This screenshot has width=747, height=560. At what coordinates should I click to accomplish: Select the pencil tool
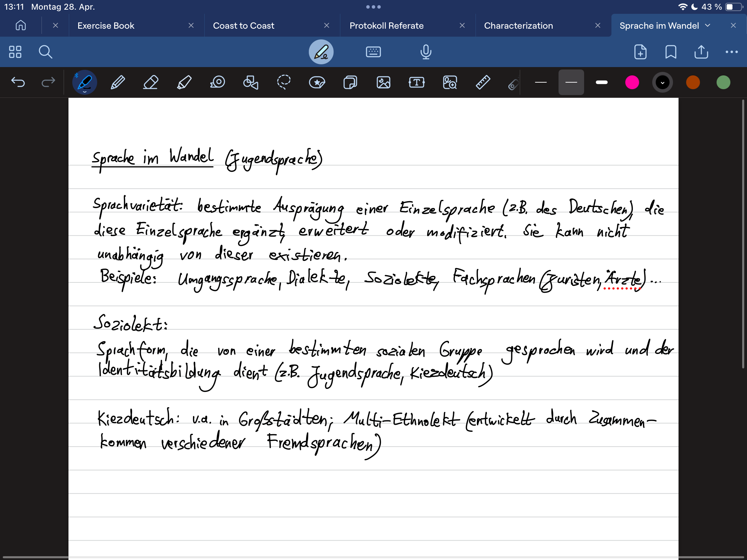pyautogui.click(x=118, y=82)
